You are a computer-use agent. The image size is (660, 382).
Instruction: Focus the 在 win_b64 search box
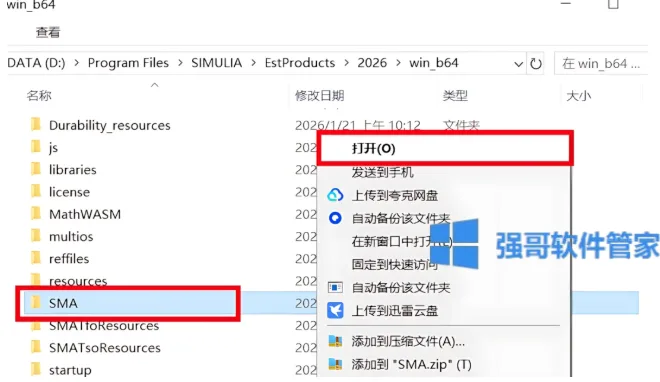pyautogui.click(x=601, y=64)
